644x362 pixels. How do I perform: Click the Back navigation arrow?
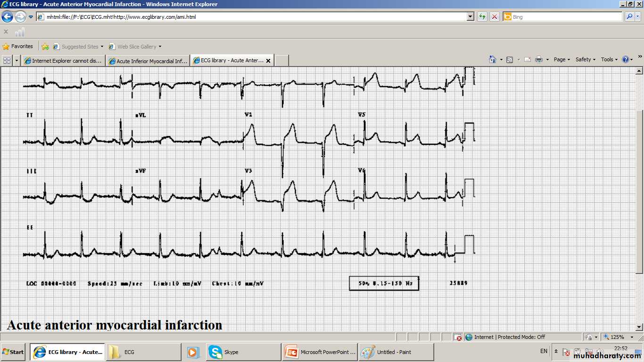pos(7,17)
